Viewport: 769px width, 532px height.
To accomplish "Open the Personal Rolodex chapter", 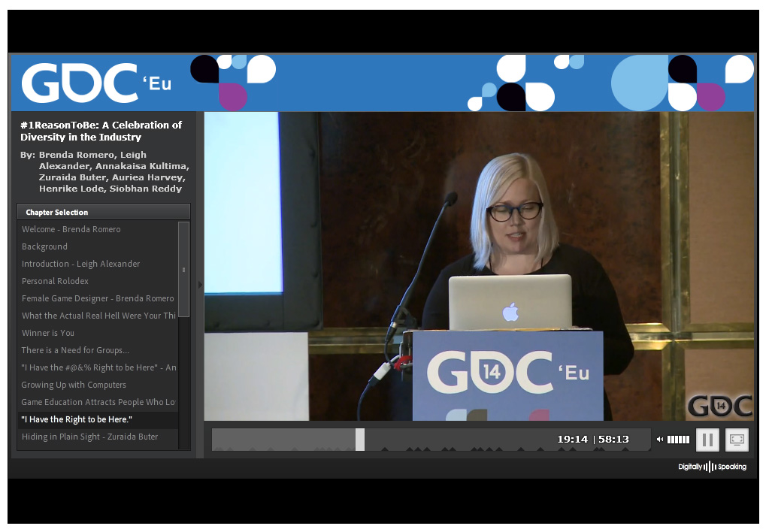I will pos(56,281).
